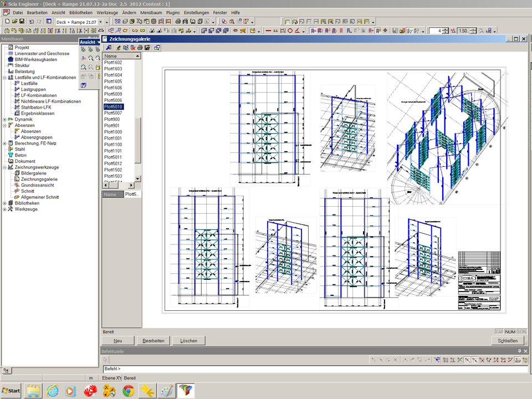The height and width of the screenshot is (399, 532).
Task: Open the Deck + Rampe project dropdown
Action: click(x=100, y=22)
